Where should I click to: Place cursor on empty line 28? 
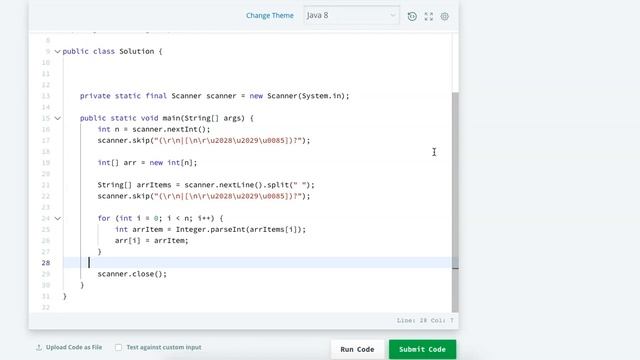(257, 262)
